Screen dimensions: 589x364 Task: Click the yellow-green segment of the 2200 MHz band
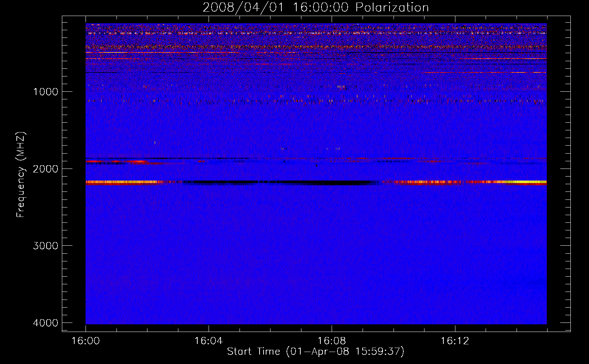pyautogui.click(x=526, y=182)
